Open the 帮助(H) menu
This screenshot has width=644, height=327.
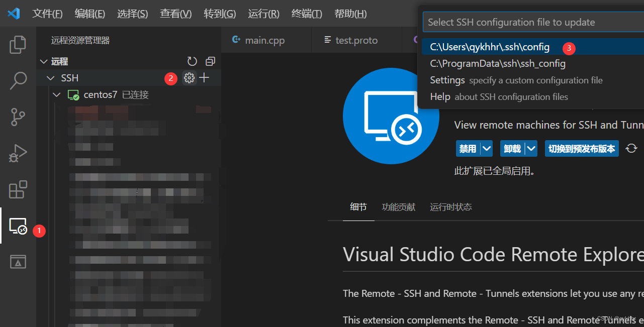350,14
